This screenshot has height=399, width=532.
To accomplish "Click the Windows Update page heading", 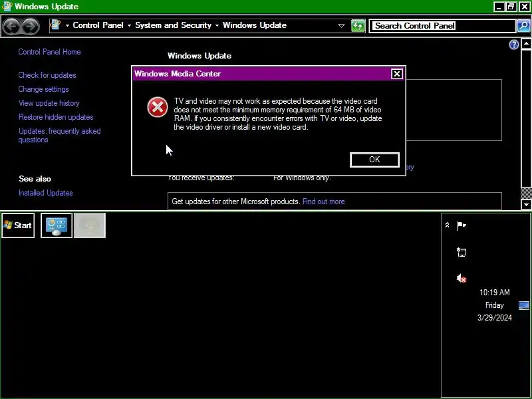I will pyautogui.click(x=199, y=56).
